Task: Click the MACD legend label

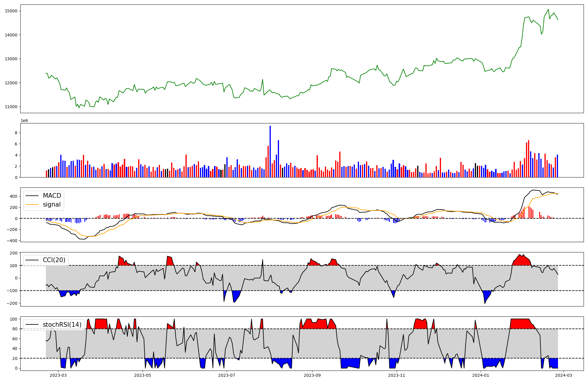Action: (52, 196)
